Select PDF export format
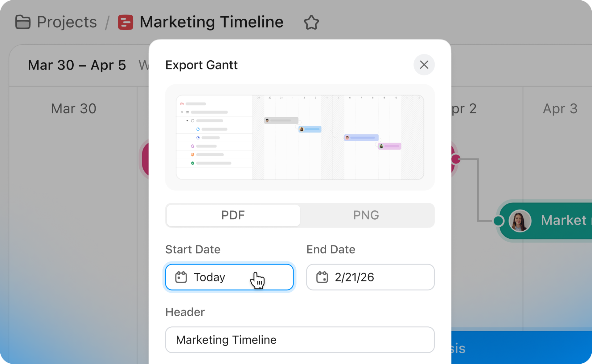Screen dimensions: 592x364 (233, 215)
